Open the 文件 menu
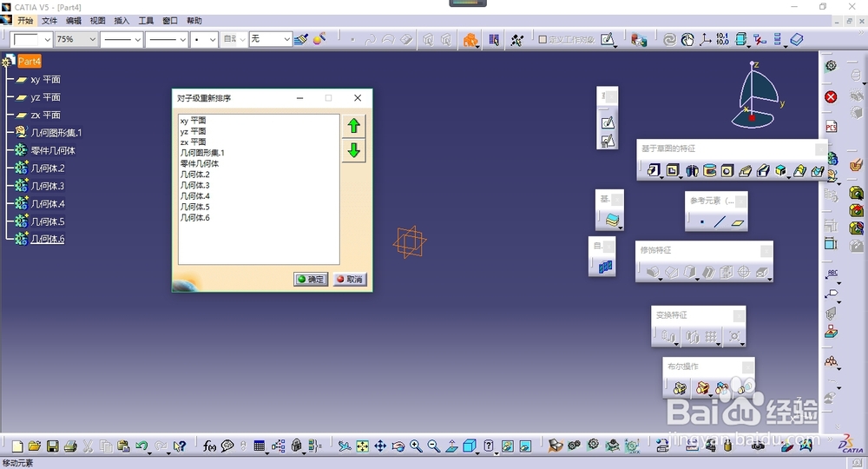The height and width of the screenshot is (469, 868). (x=49, y=21)
